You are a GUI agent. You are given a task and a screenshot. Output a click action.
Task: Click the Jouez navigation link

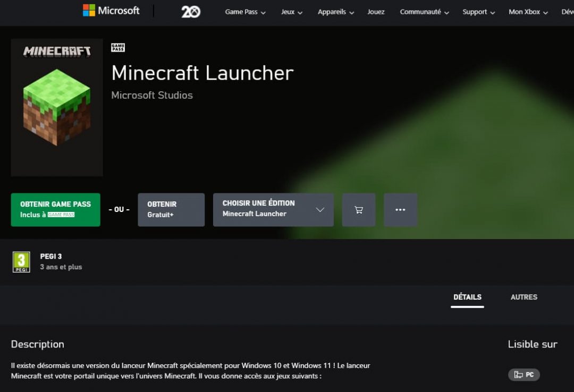[376, 12]
